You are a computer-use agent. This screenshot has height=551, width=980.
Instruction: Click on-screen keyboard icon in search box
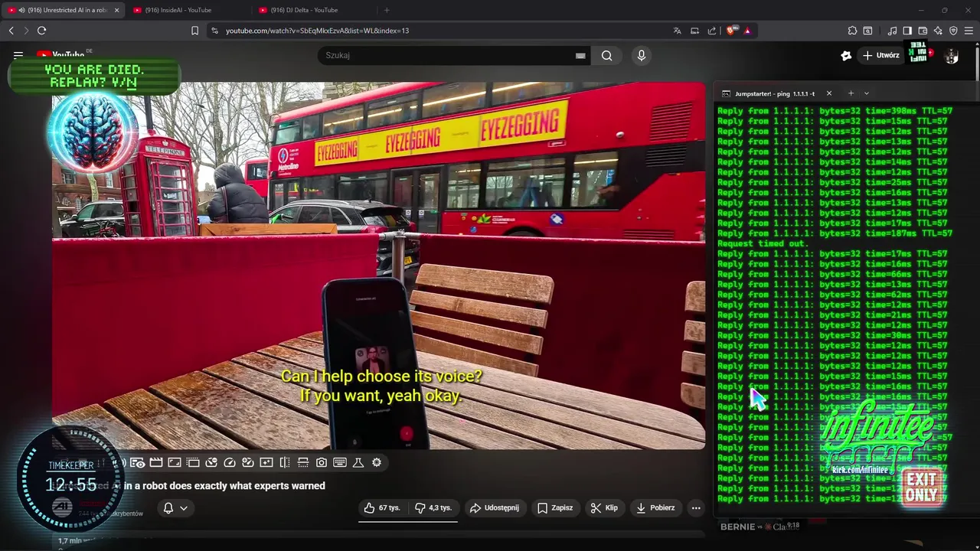click(x=580, y=55)
